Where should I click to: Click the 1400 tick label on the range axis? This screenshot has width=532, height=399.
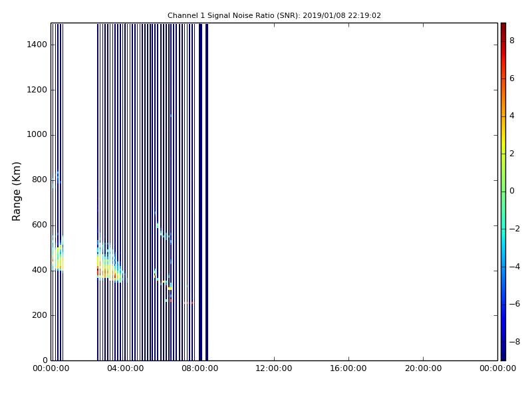[x=37, y=45]
